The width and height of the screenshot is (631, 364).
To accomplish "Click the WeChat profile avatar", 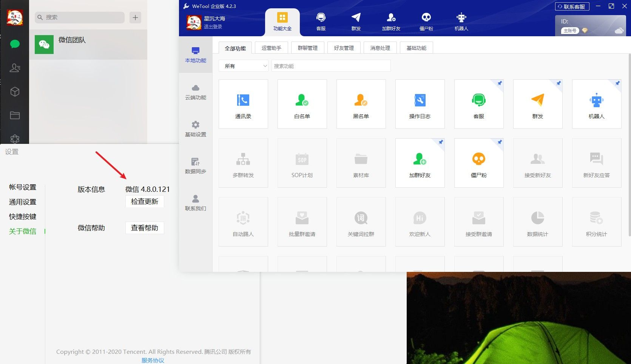I will [15, 17].
